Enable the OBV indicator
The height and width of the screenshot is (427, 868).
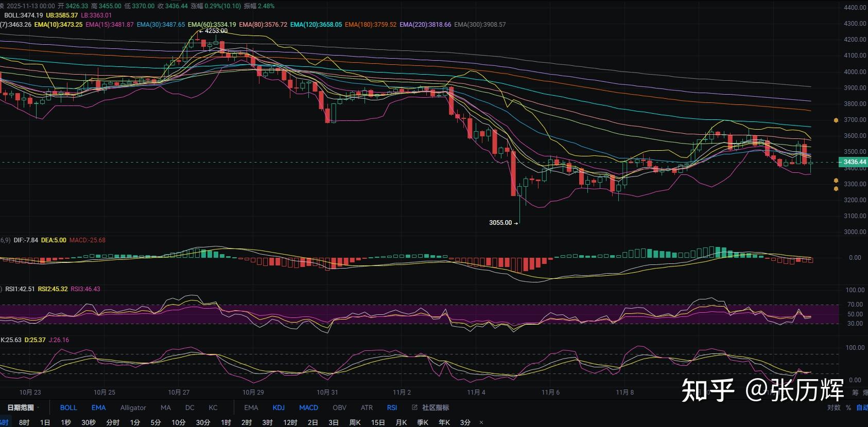point(339,407)
